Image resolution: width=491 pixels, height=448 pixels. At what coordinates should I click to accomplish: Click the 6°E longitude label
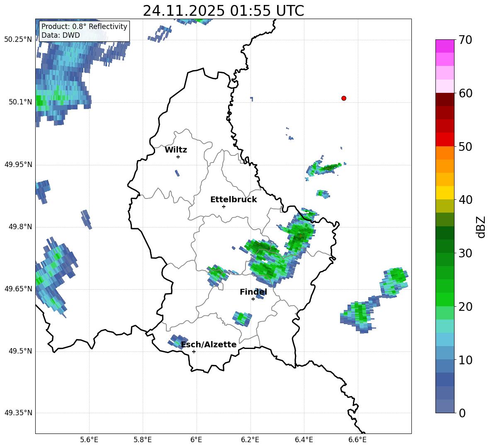(x=196, y=440)
